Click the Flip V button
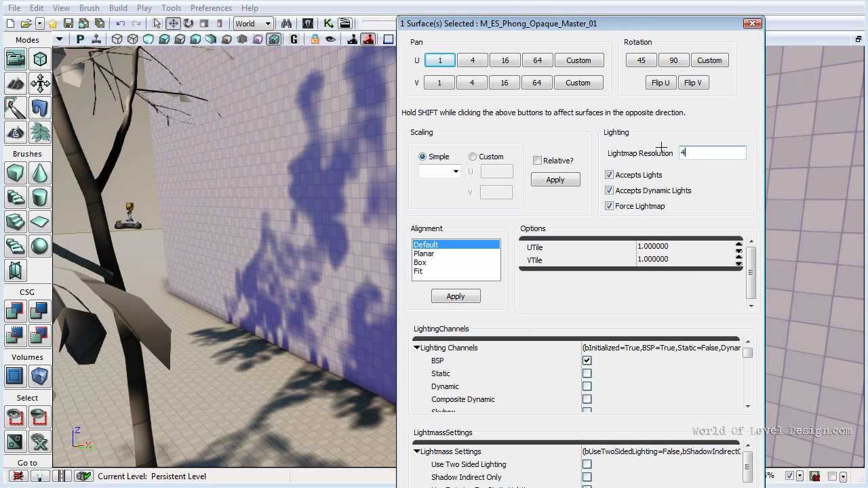Viewport: 868px width, 488px height. [x=693, y=83]
